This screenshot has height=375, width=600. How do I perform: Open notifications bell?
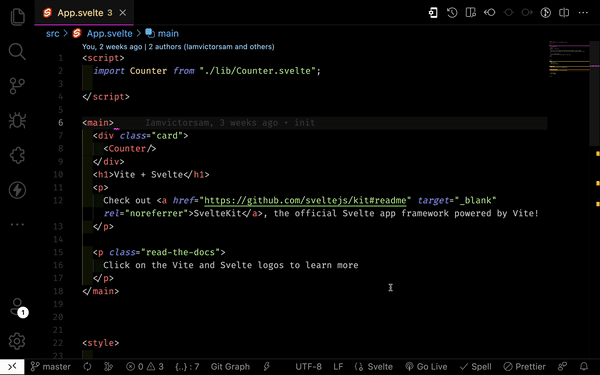[x=584, y=367]
